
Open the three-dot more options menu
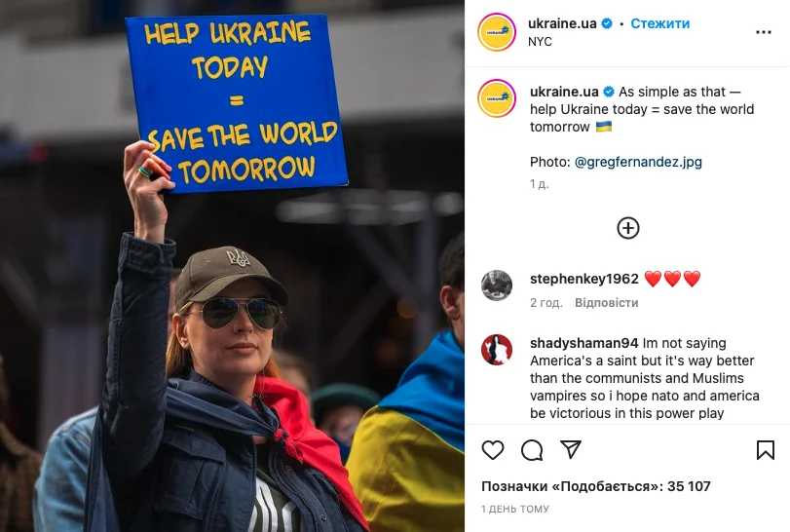click(x=764, y=32)
